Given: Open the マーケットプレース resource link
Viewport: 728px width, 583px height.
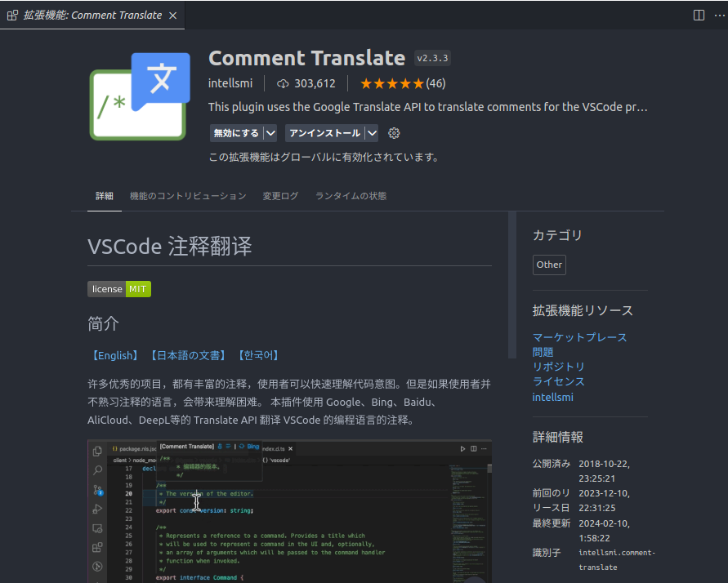Looking at the screenshot, I should click(579, 337).
